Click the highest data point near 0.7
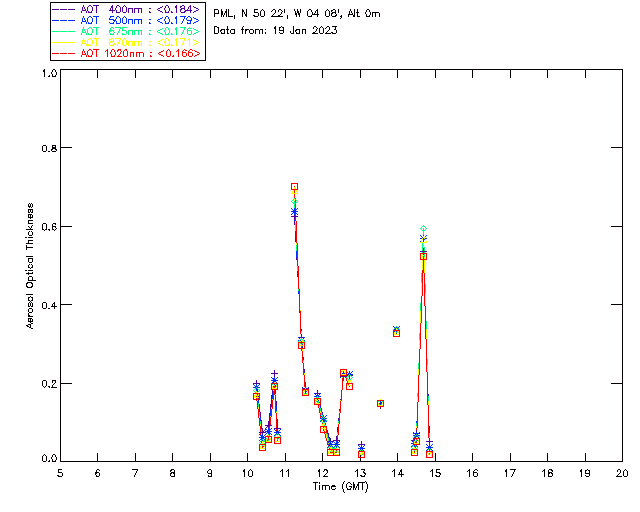This screenshot has height=512, width=640. point(294,187)
